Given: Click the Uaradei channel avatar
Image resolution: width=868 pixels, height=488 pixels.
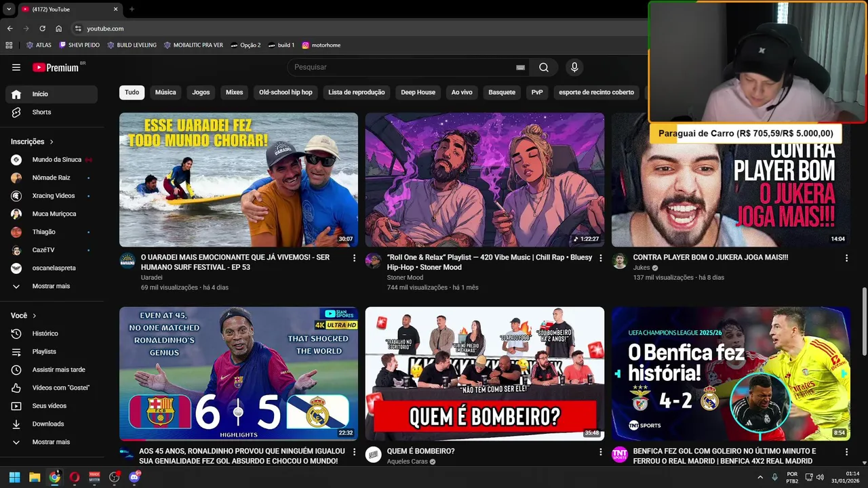Looking at the screenshot, I should [x=127, y=261].
